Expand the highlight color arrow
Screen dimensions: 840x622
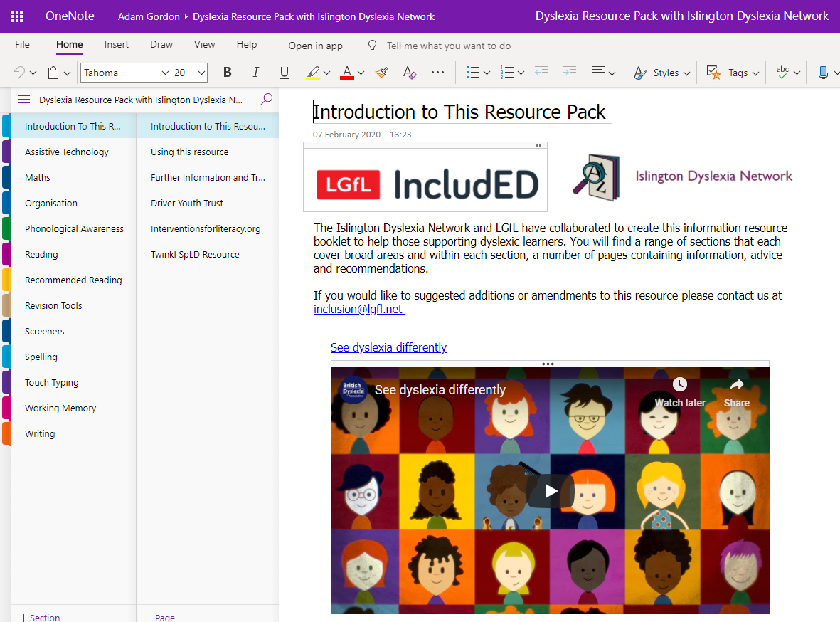tap(326, 73)
